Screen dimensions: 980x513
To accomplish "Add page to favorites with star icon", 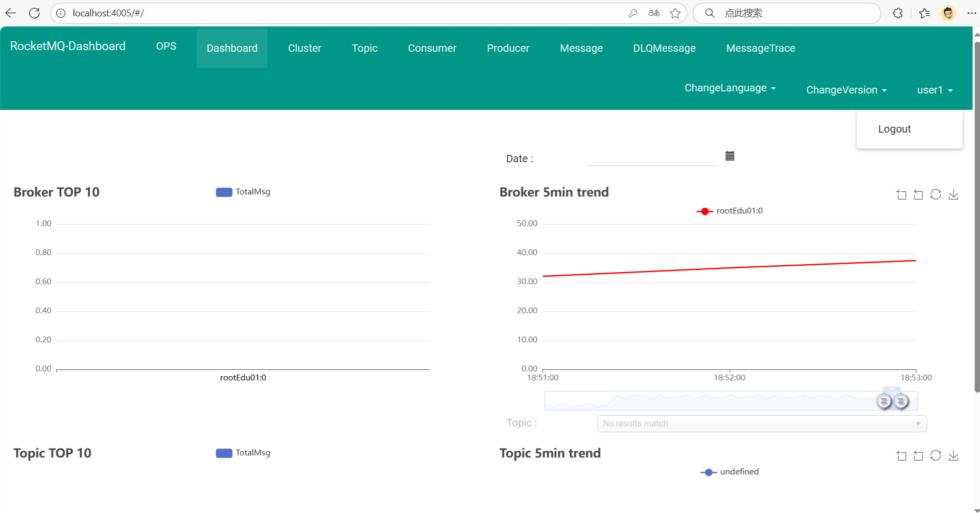I will click(675, 13).
